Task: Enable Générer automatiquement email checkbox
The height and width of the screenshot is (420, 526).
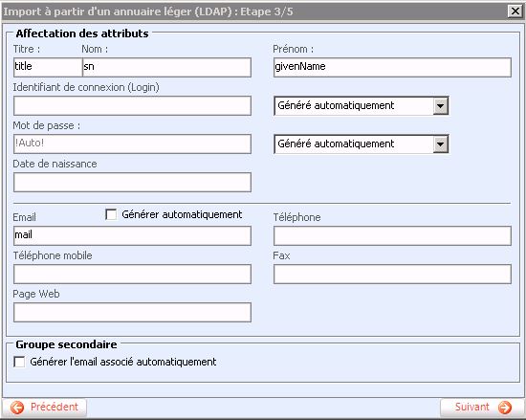Action: pos(111,214)
